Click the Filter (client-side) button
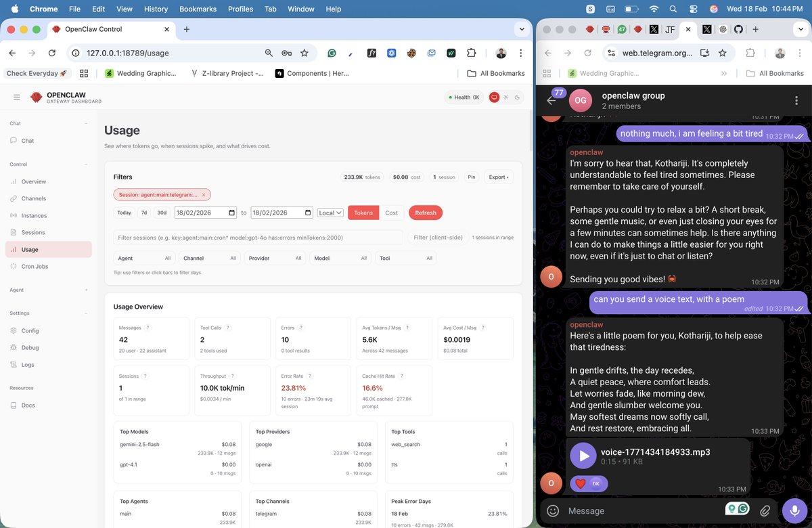Image resolution: width=812 pixels, height=528 pixels. 438,238
